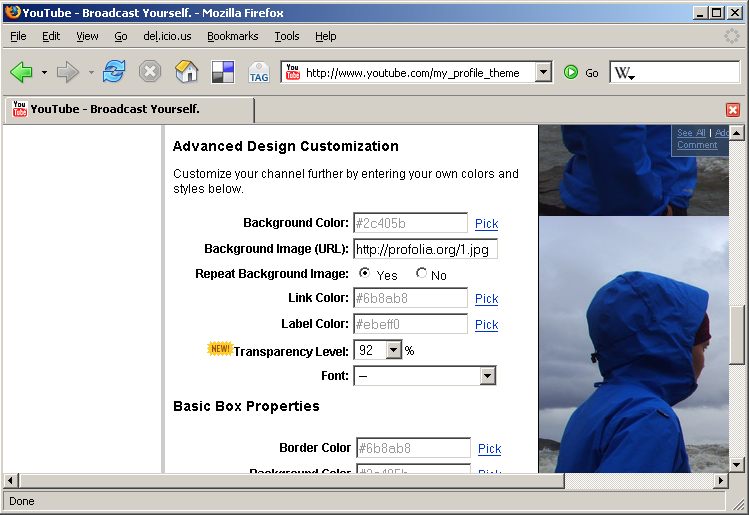This screenshot has width=749, height=515.
Task: Click Pick next to Border Color
Action: click(490, 449)
